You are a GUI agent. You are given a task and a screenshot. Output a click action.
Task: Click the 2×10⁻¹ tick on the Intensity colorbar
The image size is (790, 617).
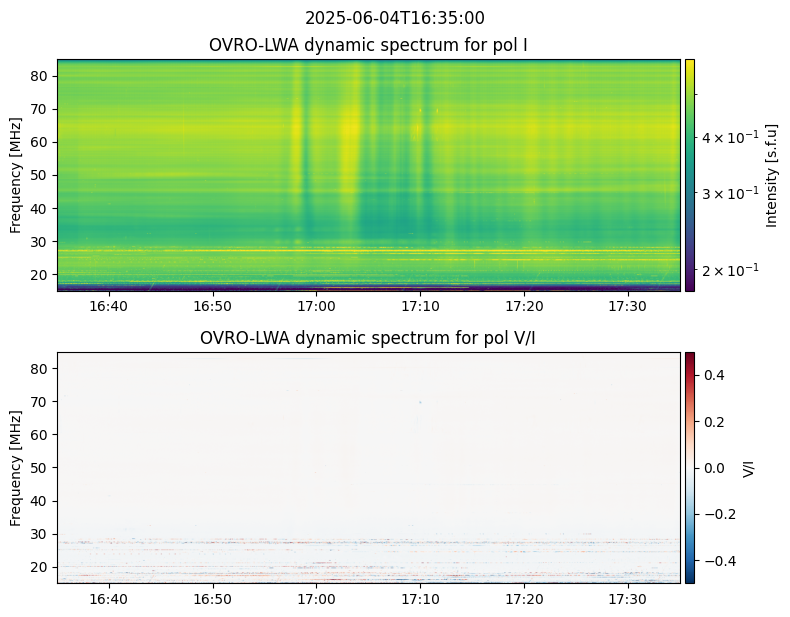pyautogui.click(x=729, y=270)
